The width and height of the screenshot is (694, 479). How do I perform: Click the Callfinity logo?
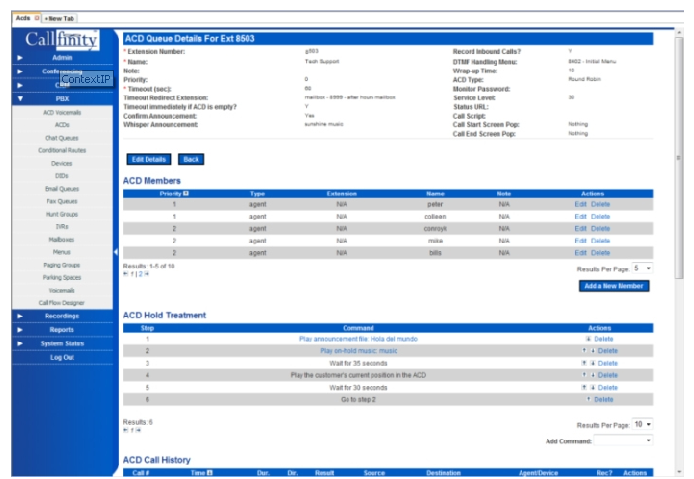click(62, 39)
